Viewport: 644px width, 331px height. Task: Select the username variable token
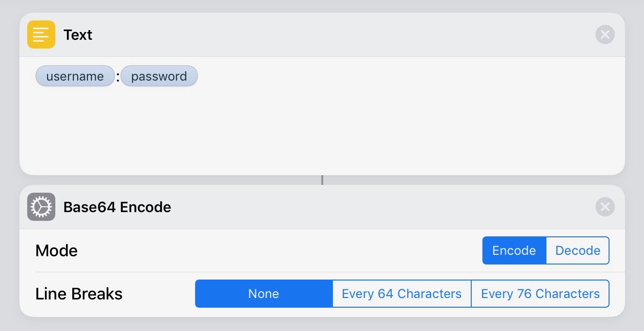75,76
